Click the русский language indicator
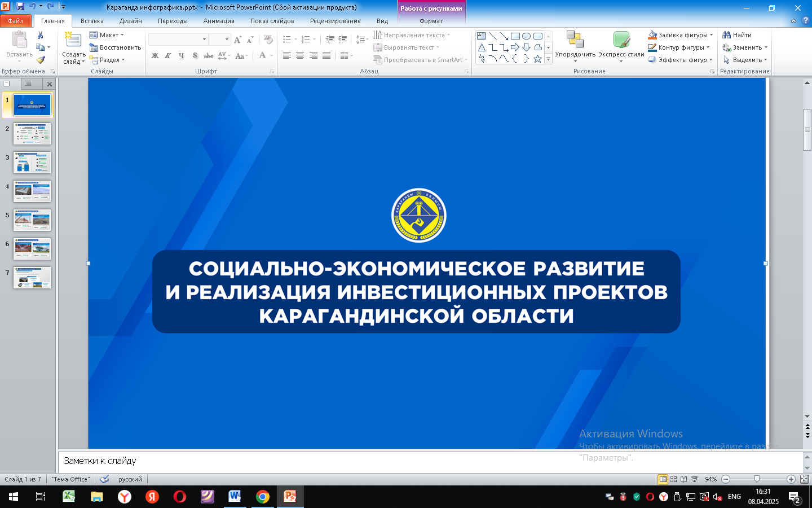The width and height of the screenshot is (812, 508). pyautogui.click(x=130, y=479)
